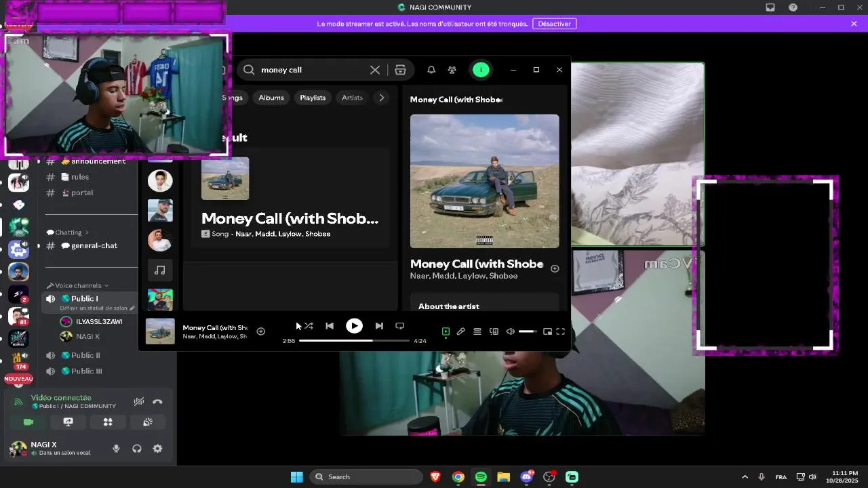
Task: Skip to previous track in Spotify
Action: pos(330,326)
